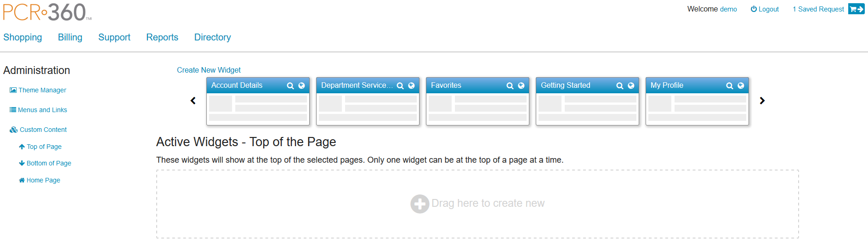Viewport: 868px width, 250px height.
Task: Click the globe icon on Account Details widget
Action: (301, 85)
